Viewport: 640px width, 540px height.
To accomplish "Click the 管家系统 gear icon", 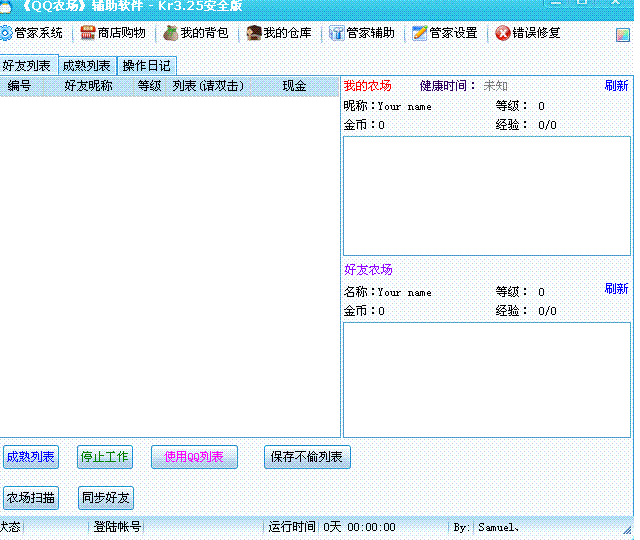I will coord(6,33).
